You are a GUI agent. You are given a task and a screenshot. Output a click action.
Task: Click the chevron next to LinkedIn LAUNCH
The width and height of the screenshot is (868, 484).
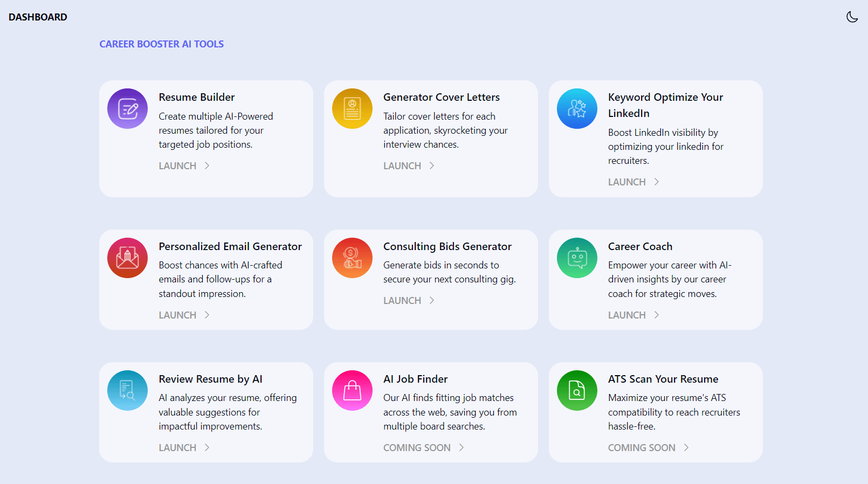(x=657, y=182)
